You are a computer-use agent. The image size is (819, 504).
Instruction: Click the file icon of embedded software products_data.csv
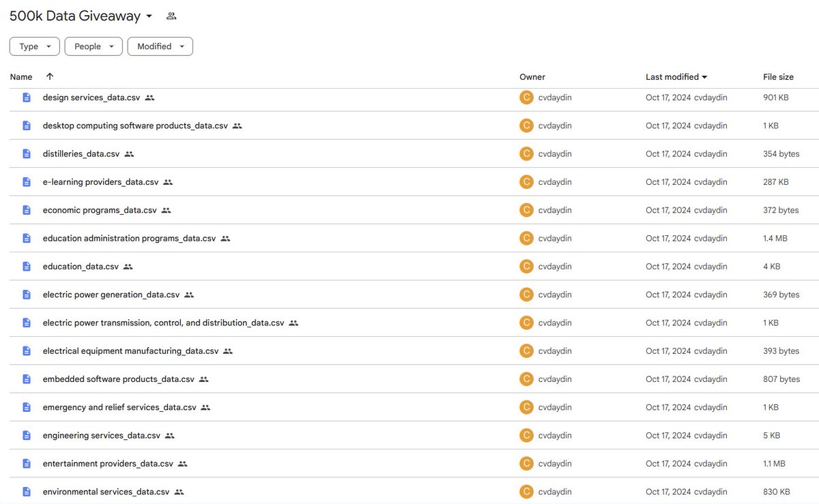26,379
